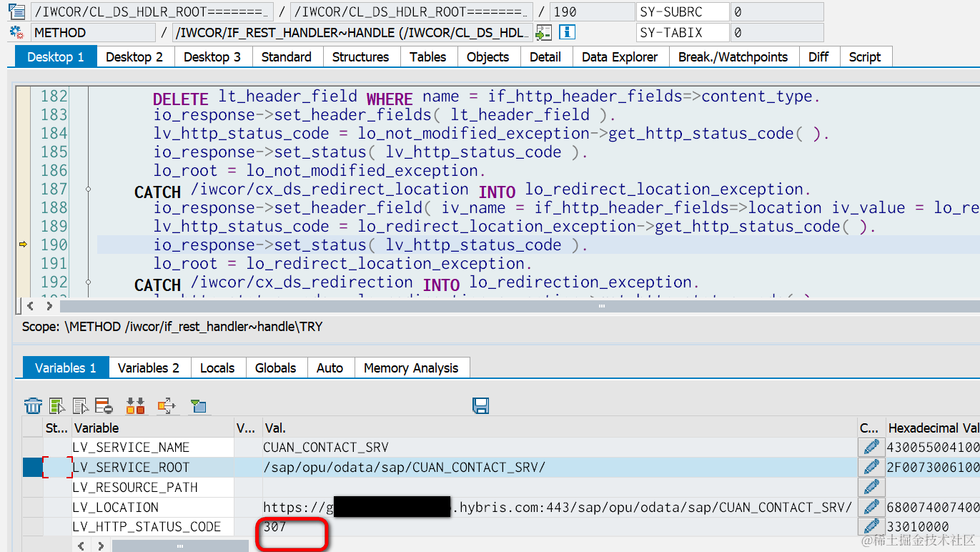Click the /IWCOR/IF_REST_HANDLER~HANDLE method name field
This screenshot has height=552, width=980.
(353, 32)
